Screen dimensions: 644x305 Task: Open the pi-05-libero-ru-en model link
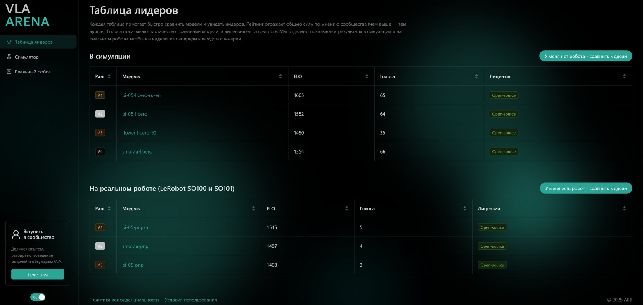[x=141, y=95]
